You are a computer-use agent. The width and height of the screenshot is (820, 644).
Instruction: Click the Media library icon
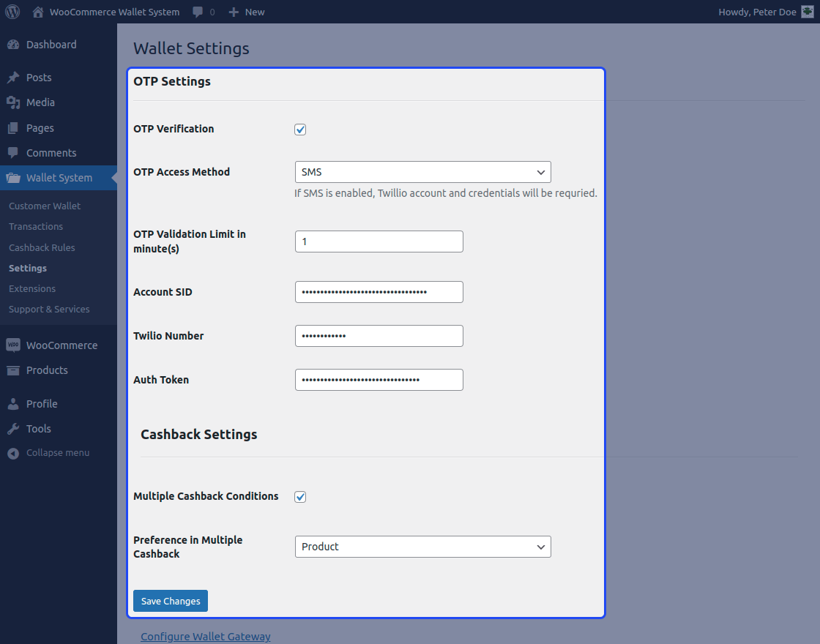click(13, 102)
